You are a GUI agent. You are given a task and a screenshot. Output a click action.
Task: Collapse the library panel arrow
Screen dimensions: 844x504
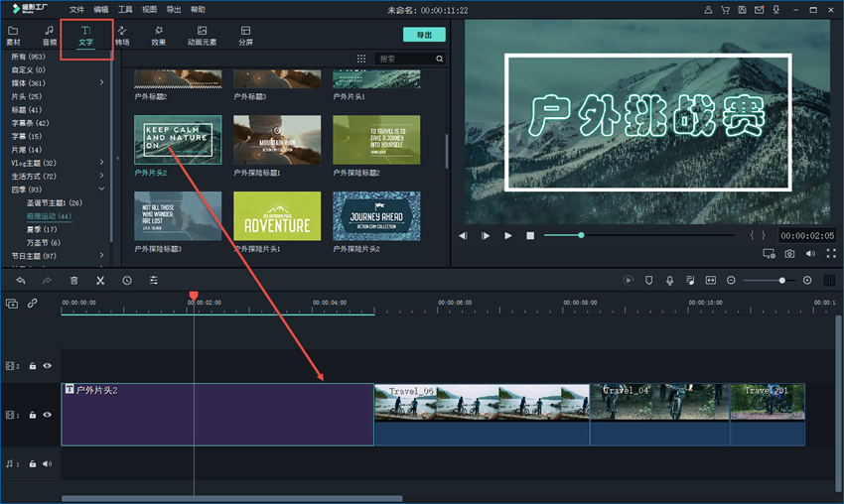[x=118, y=158]
